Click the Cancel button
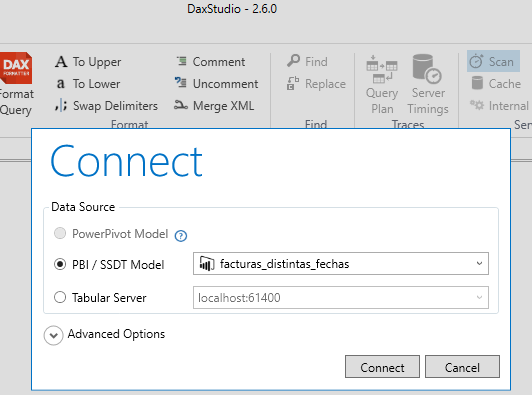 462,367
